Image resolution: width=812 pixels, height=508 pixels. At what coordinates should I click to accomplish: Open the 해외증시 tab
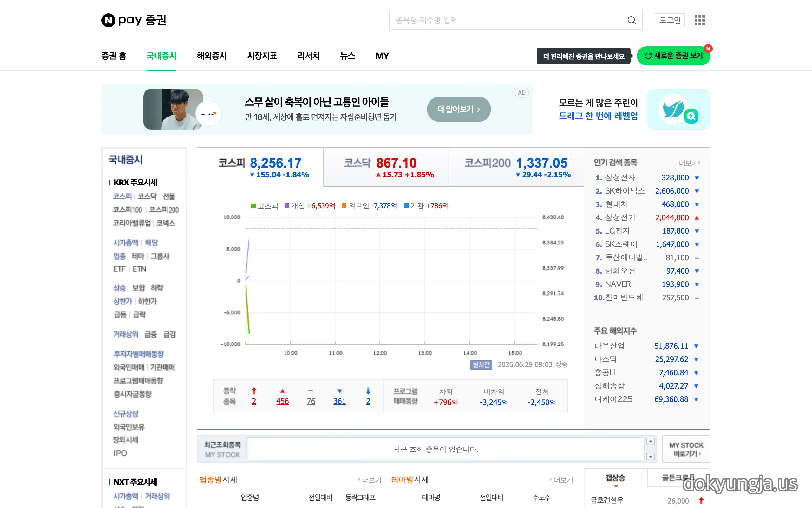pos(212,56)
